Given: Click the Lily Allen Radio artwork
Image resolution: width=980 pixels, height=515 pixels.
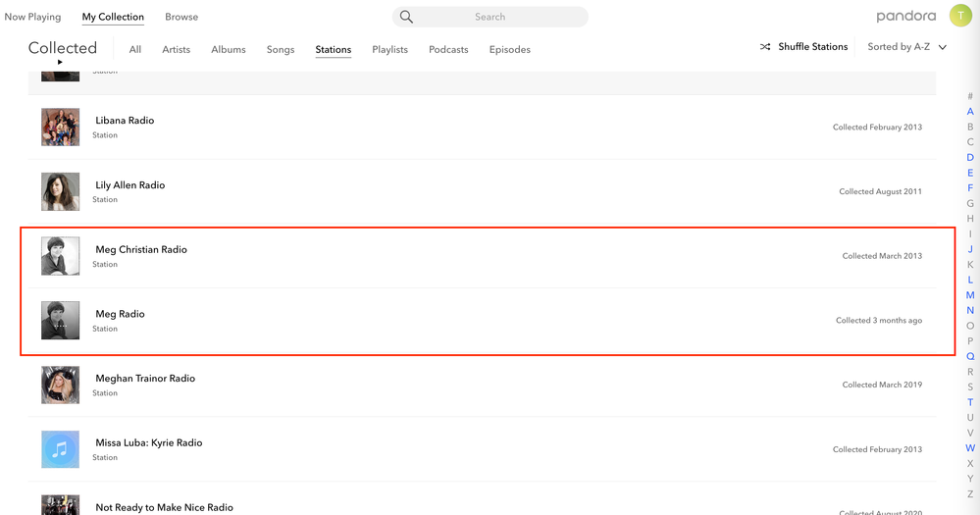Looking at the screenshot, I should 60,191.
